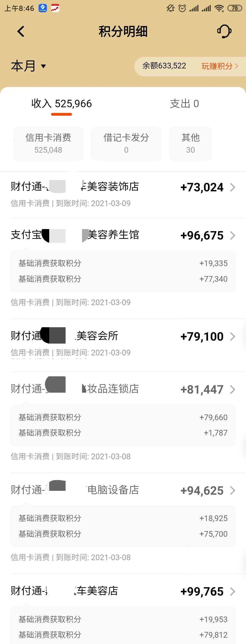Tap the stock chart notification icon
The height and width of the screenshot is (644, 246).
pos(55,8)
